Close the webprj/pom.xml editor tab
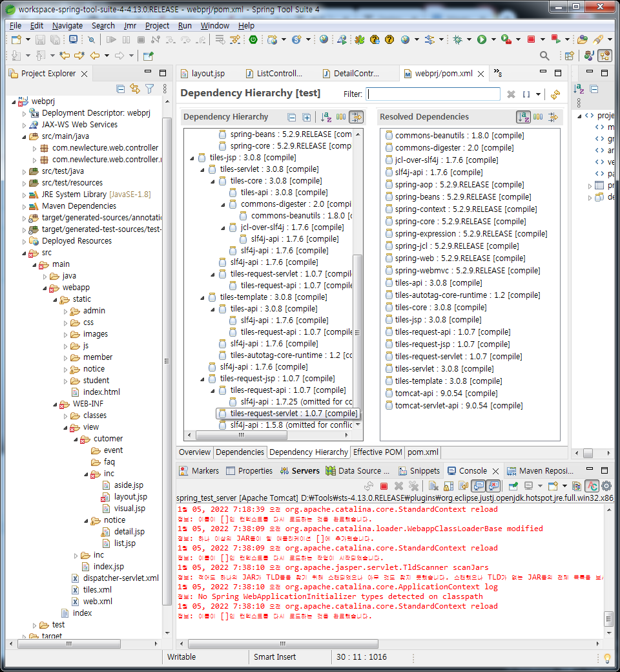Screen dimensions: 620x672 (x=480, y=74)
